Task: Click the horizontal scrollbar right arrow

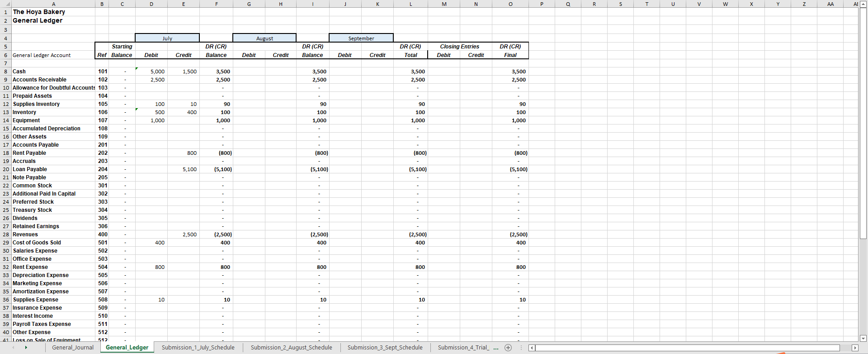Action: pos(854,348)
